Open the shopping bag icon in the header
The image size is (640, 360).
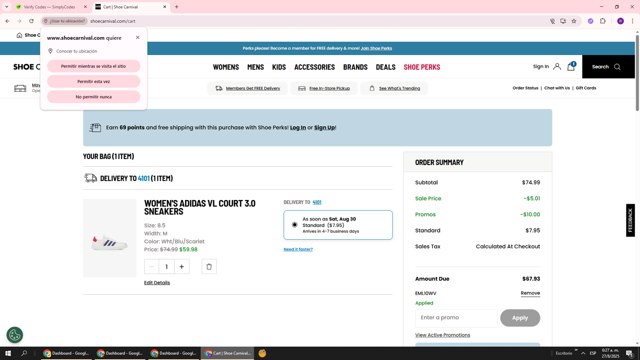point(571,67)
